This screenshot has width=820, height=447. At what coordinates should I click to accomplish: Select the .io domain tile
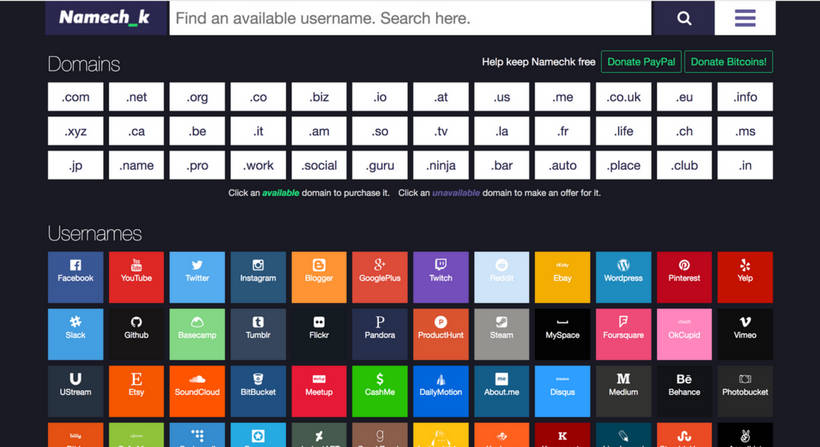[x=380, y=97]
